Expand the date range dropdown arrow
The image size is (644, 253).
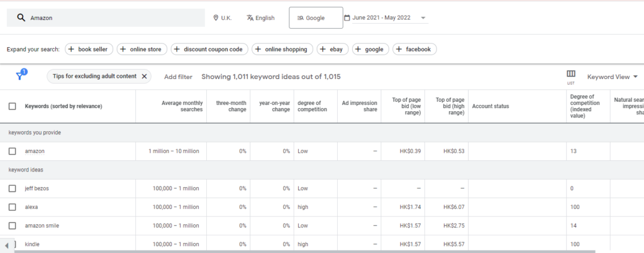click(423, 18)
